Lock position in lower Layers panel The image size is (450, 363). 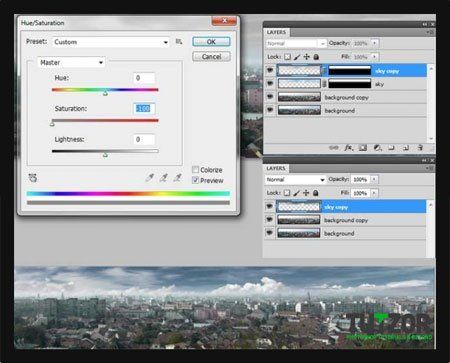[306, 193]
